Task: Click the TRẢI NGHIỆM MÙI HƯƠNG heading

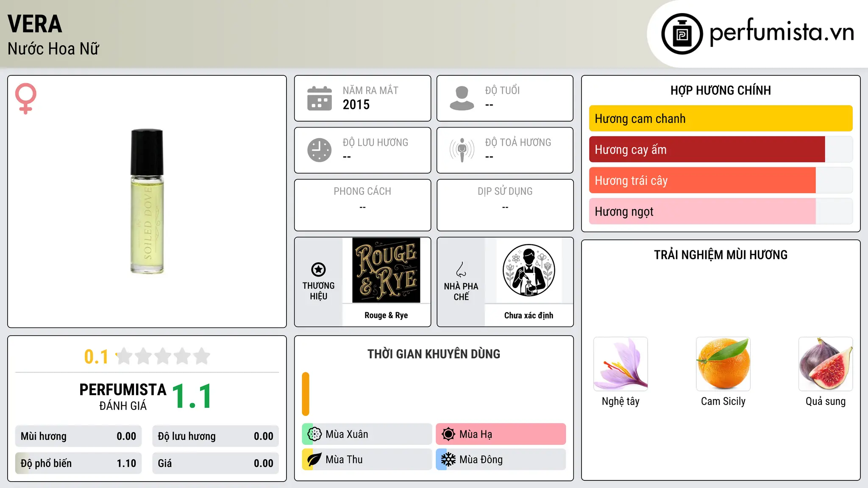Action: pos(721,255)
